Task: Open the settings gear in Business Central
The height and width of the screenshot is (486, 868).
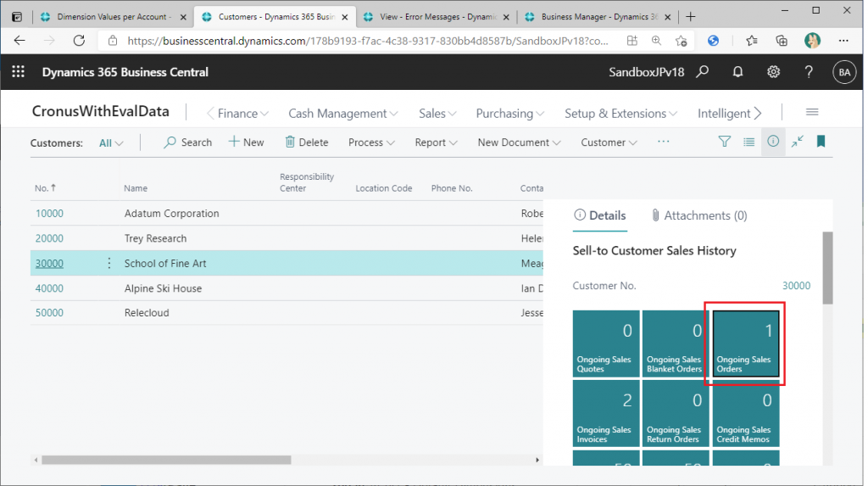Action: coord(773,71)
